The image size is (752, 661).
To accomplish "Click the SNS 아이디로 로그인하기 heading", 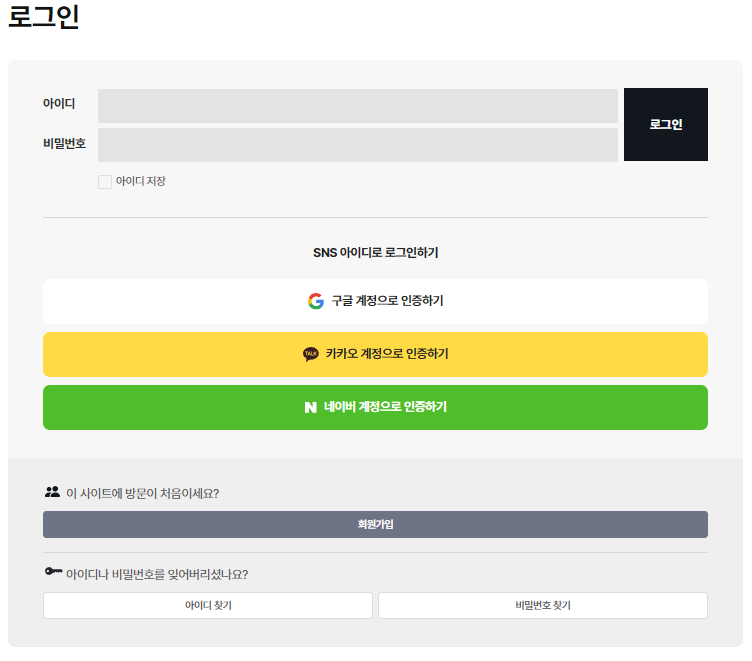I will 376,253.
